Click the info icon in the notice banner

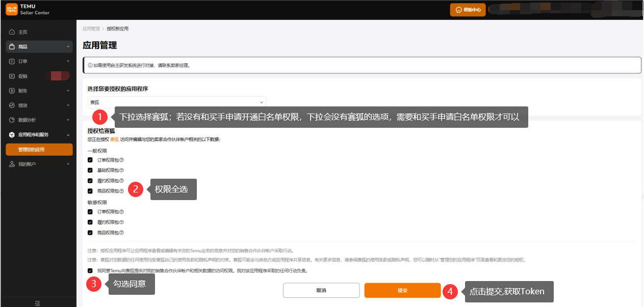pos(90,65)
